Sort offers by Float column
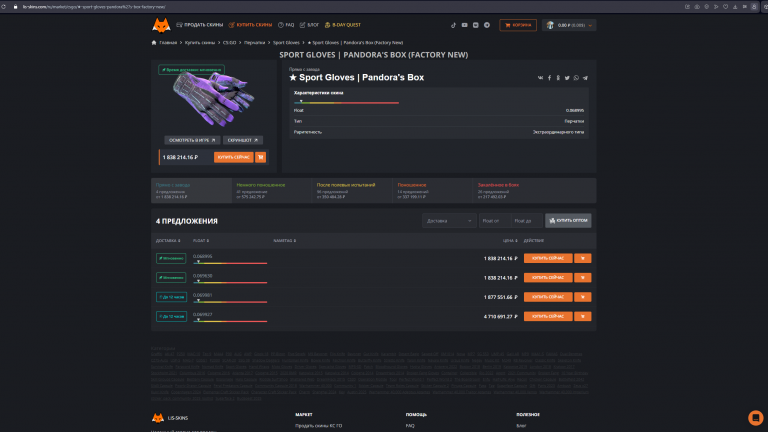Screen dimensions: 768x432 (x=201, y=240)
